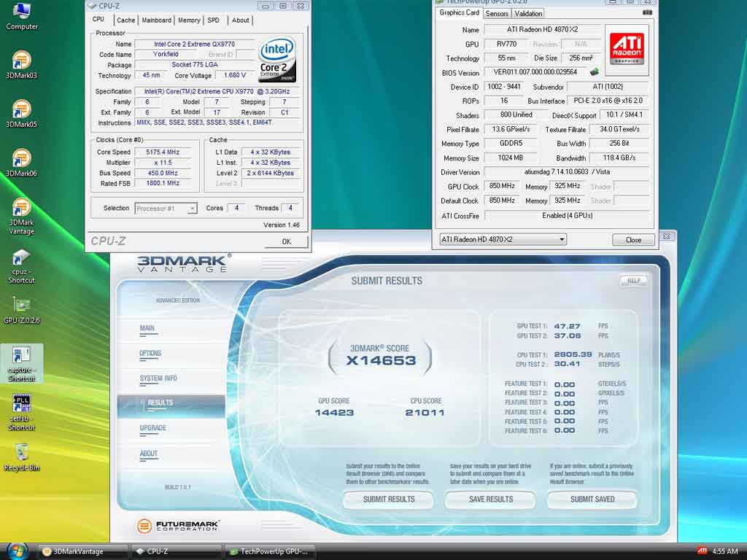Click the CPU-Z title bar icon
Viewport: 747px width, 560px height.
click(x=93, y=6)
